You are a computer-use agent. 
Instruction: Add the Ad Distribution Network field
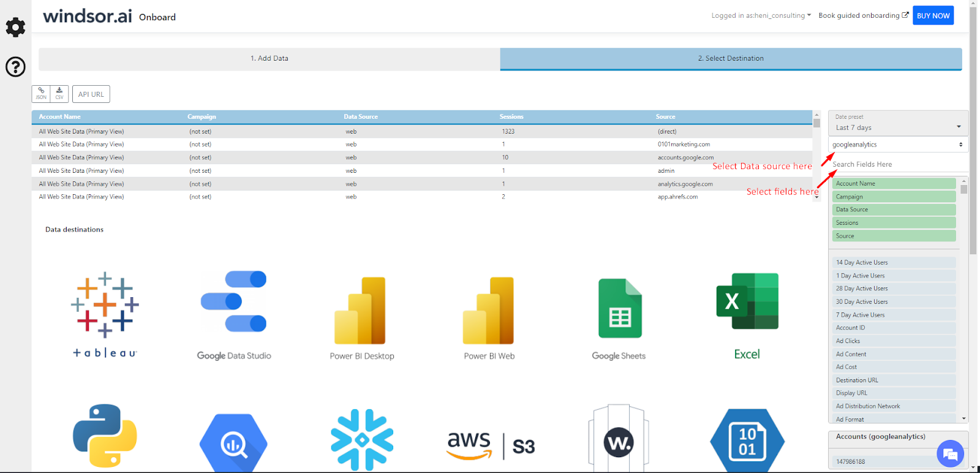(894, 406)
